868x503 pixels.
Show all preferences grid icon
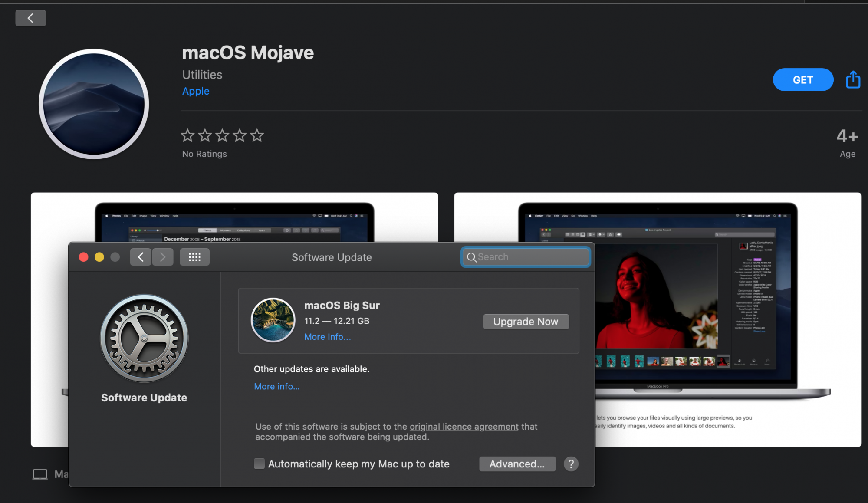[194, 257]
